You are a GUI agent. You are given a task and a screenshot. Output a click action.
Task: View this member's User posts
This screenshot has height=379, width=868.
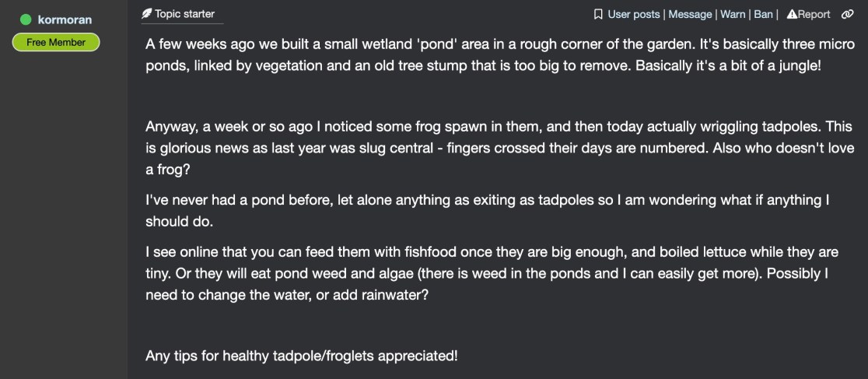(633, 14)
